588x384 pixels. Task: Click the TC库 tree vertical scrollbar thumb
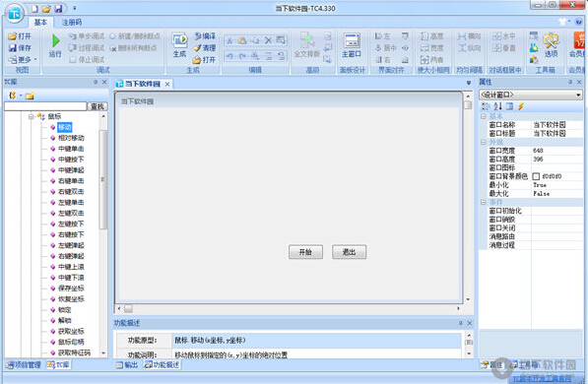[x=103, y=179]
